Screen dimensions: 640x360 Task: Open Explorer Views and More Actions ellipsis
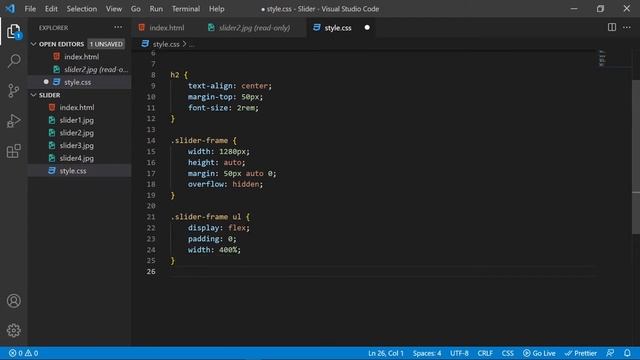point(118,27)
